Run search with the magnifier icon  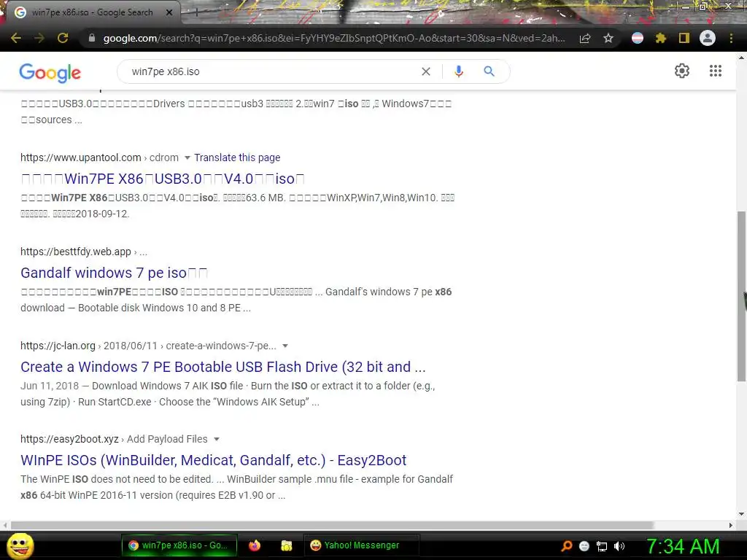489,71
